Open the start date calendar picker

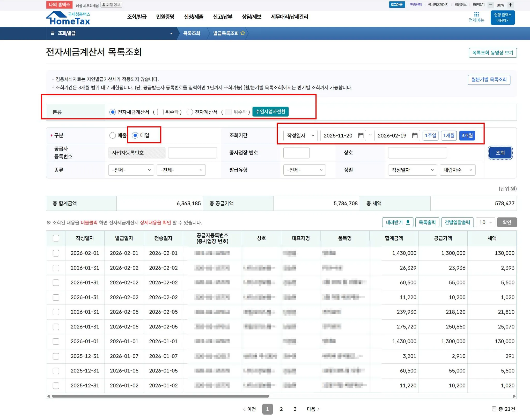361,136
